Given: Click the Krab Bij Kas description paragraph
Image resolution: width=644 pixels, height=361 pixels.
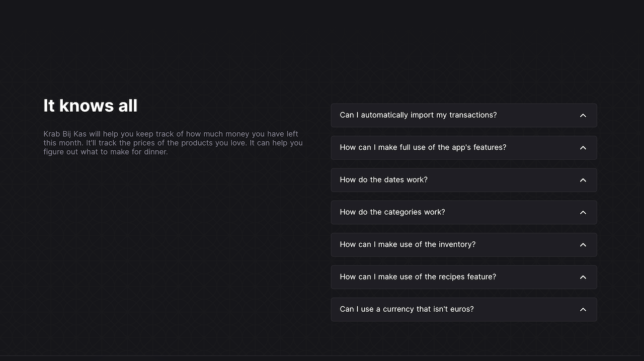Looking at the screenshot, I should [173, 143].
